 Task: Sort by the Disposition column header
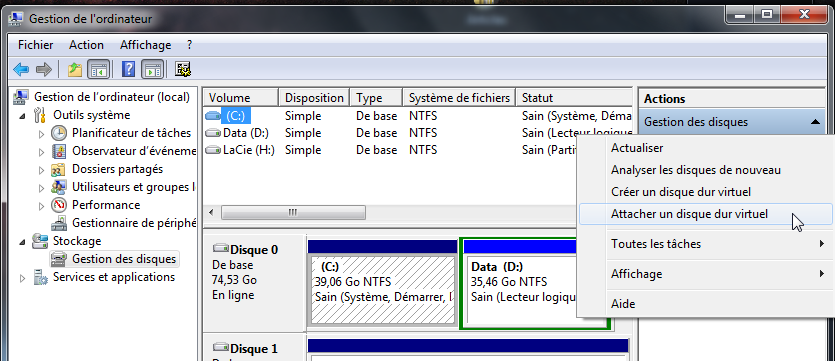(314, 98)
